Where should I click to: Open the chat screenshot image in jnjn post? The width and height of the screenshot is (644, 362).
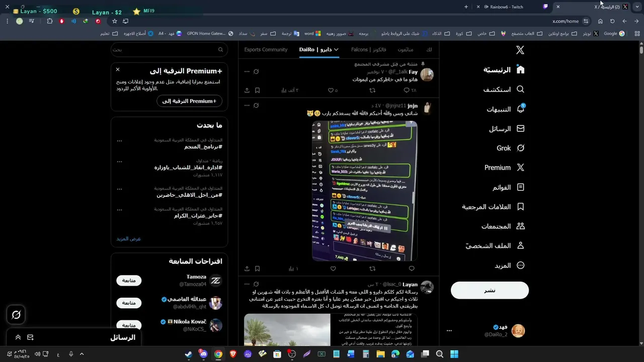click(364, 191)
